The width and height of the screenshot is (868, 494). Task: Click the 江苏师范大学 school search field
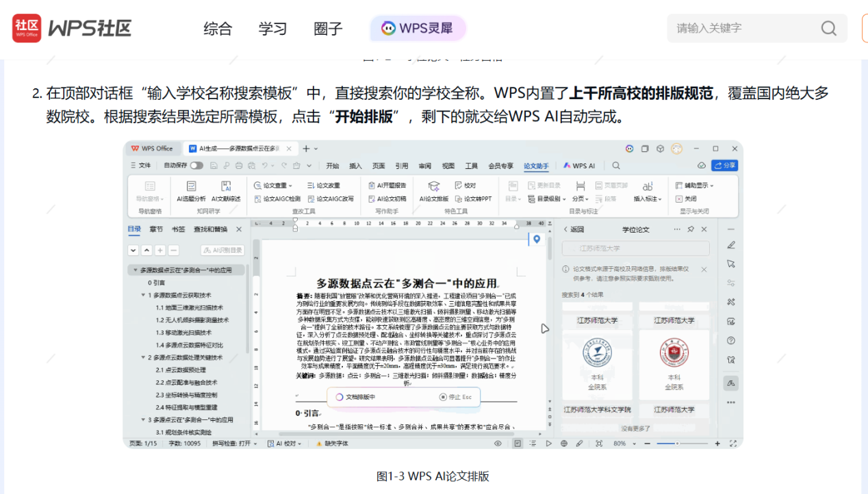(636, 248)
